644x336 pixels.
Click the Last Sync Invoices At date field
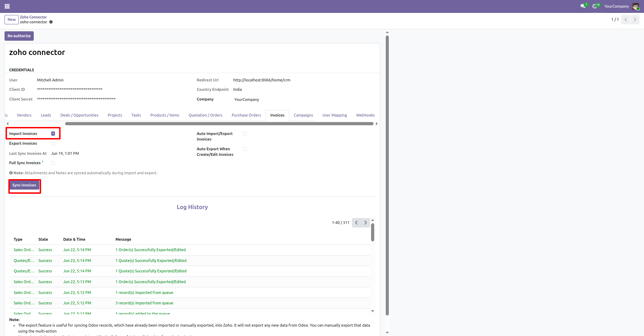coord(65,153)
